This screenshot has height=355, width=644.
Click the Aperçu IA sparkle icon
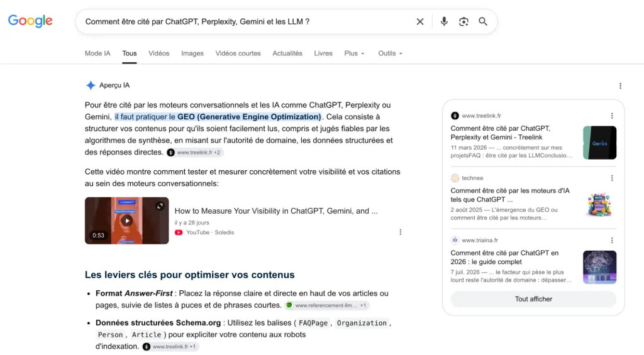point(91,85)
